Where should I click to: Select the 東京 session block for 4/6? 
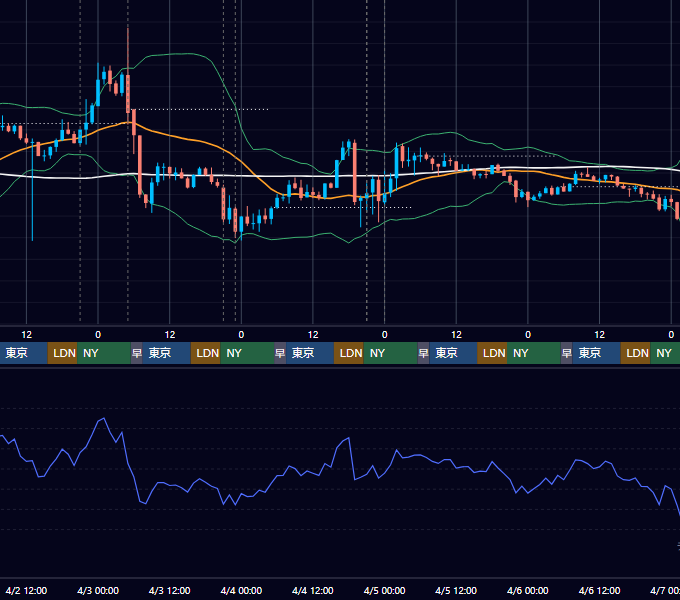pyautogui.click(x=596, y=353)
